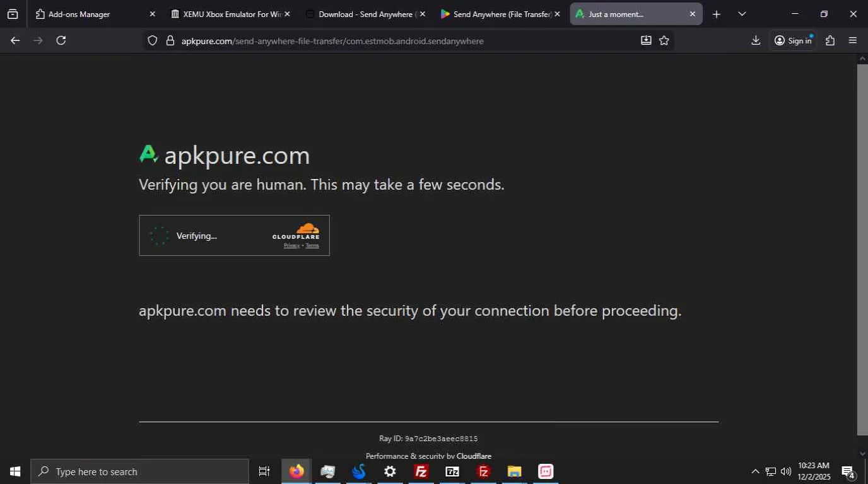The width and height of the screenshot is (868, 484).
Task: Close the XEMU Xbox Emulator tab
Action: point(287,14)
